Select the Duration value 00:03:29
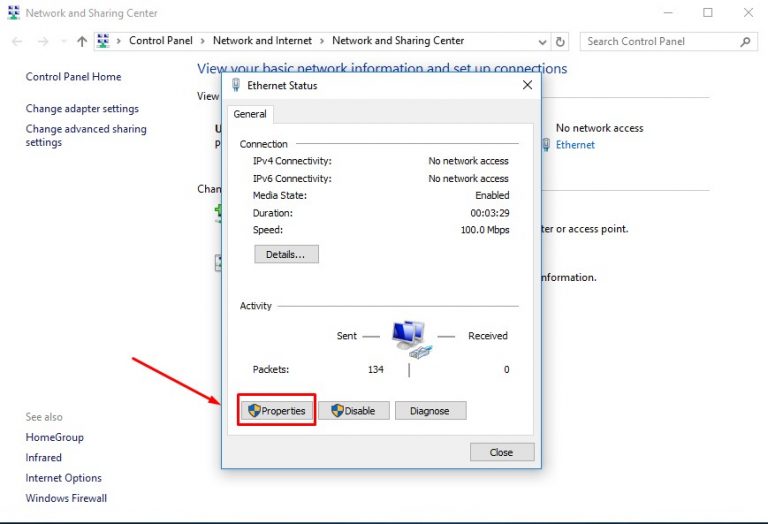This screenshot has height=524, width=768. click(490, 213)
